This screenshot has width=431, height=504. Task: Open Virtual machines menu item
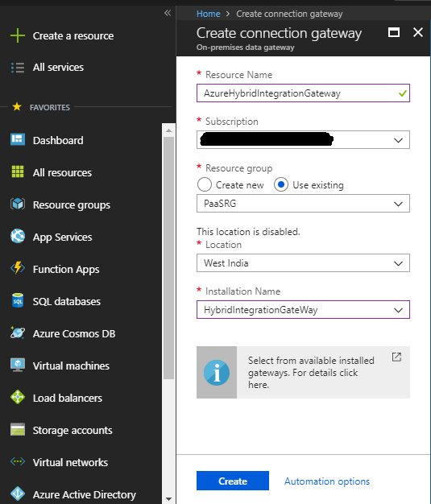click(71, 366)
